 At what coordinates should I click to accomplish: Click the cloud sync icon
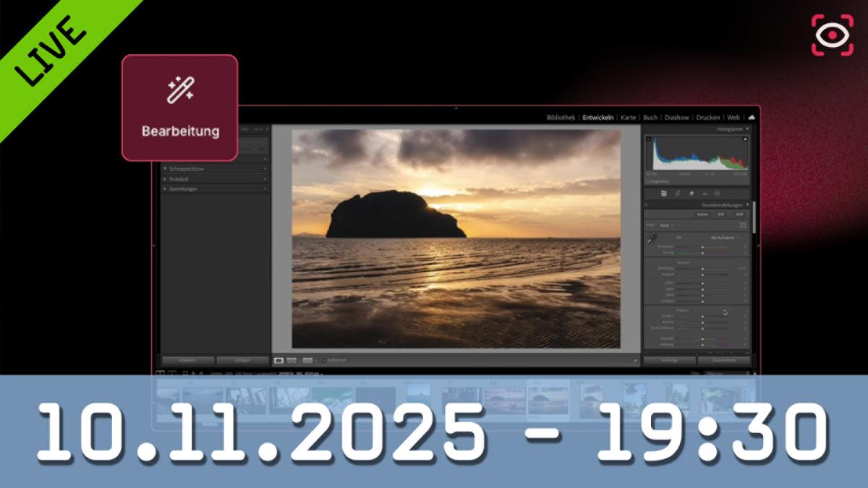(752, 117)
